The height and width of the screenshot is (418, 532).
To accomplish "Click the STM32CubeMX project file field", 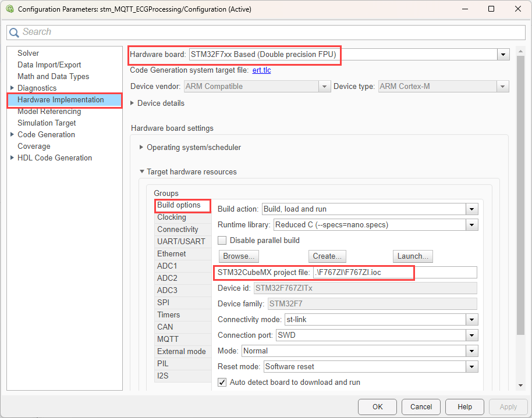I will [394, 272].
